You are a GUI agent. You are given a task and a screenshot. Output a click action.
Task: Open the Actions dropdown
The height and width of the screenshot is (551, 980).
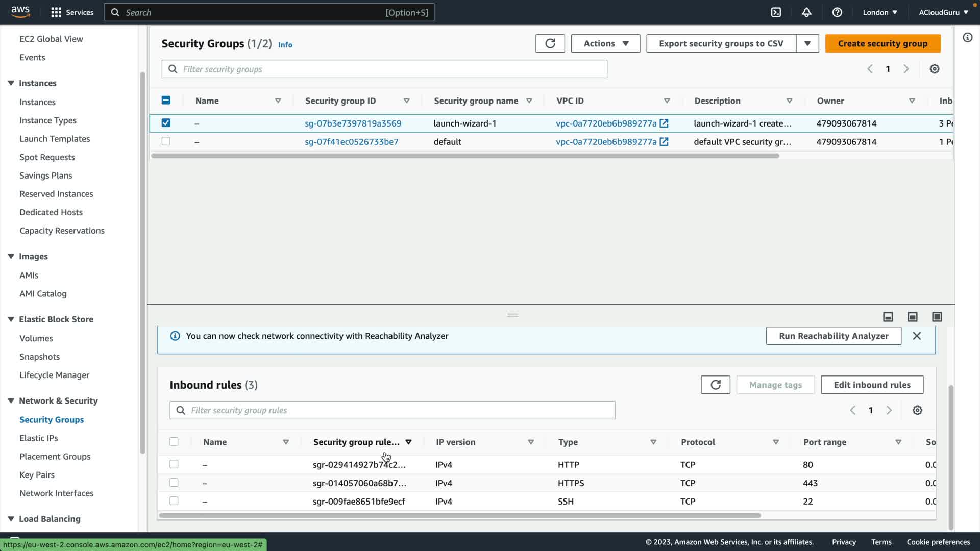tap(605, 43)
